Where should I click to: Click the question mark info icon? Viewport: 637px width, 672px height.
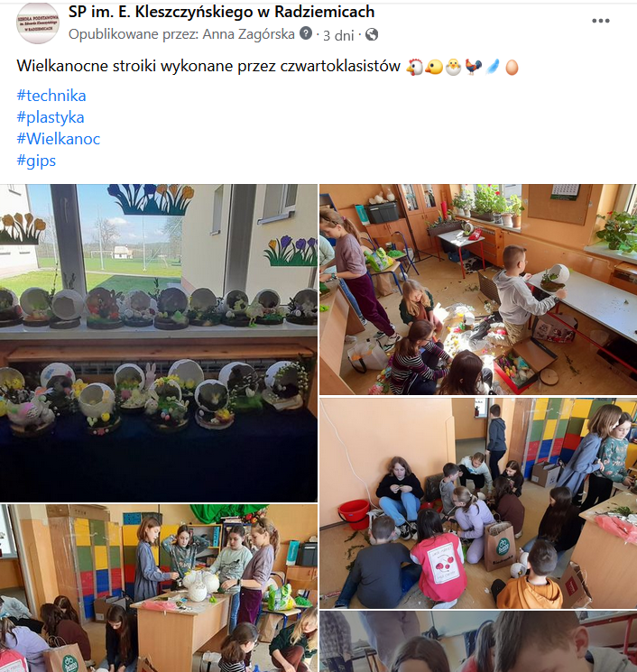click(306, 33)
